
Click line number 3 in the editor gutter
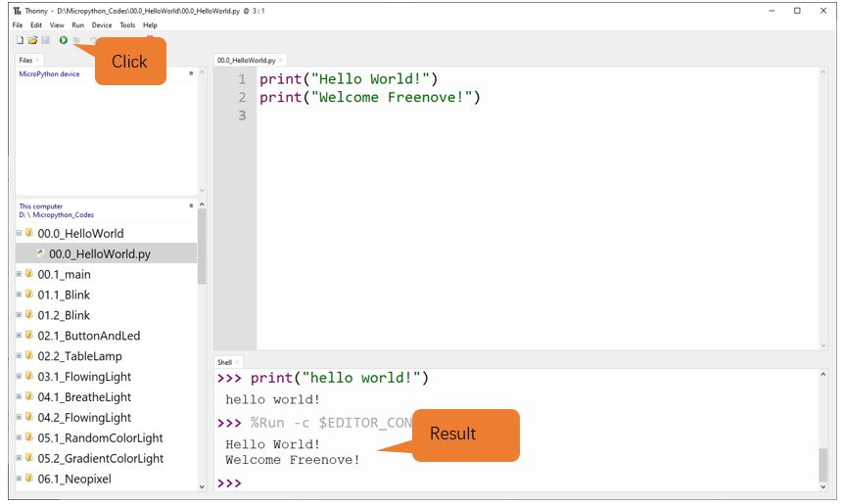coord(242,115)
